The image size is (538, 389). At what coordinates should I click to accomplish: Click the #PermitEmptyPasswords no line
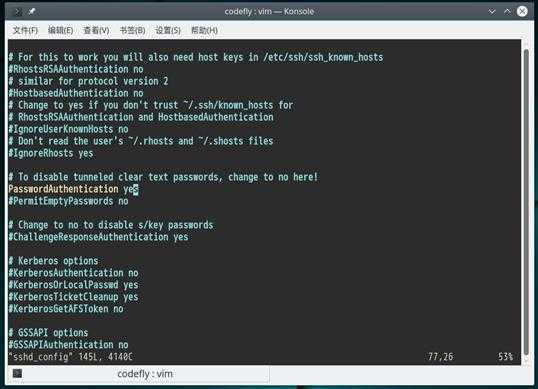pos(69,201)
